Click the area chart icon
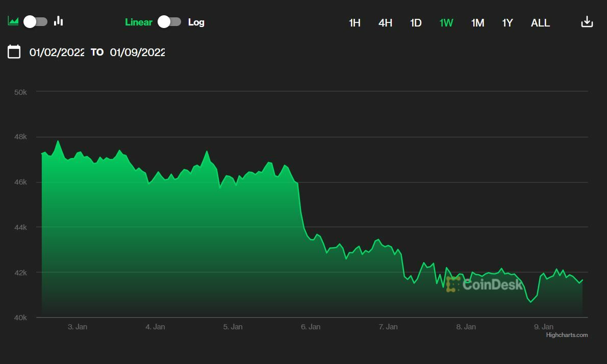 [x=13, y=21]
